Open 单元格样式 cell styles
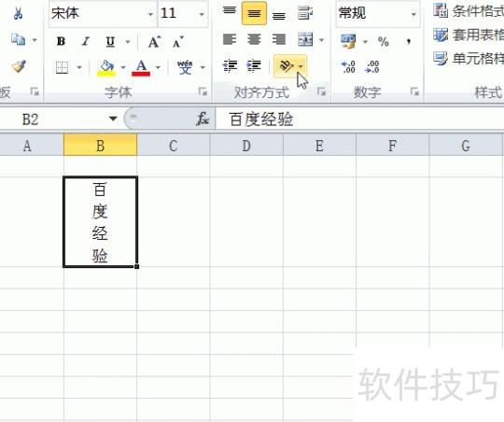The height and width of the screenshot is (422, 504). [469, 59]
